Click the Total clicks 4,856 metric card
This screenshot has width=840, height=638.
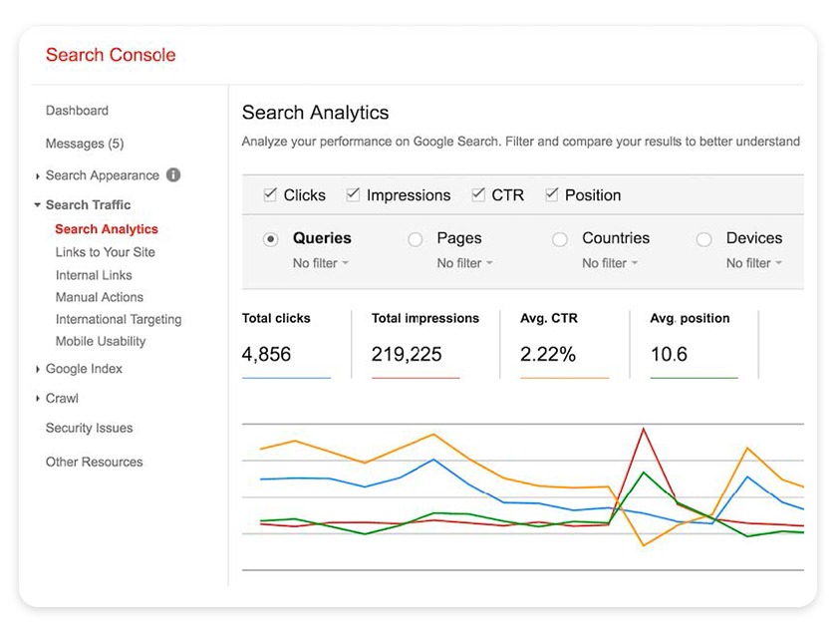[x=288, y=339]
